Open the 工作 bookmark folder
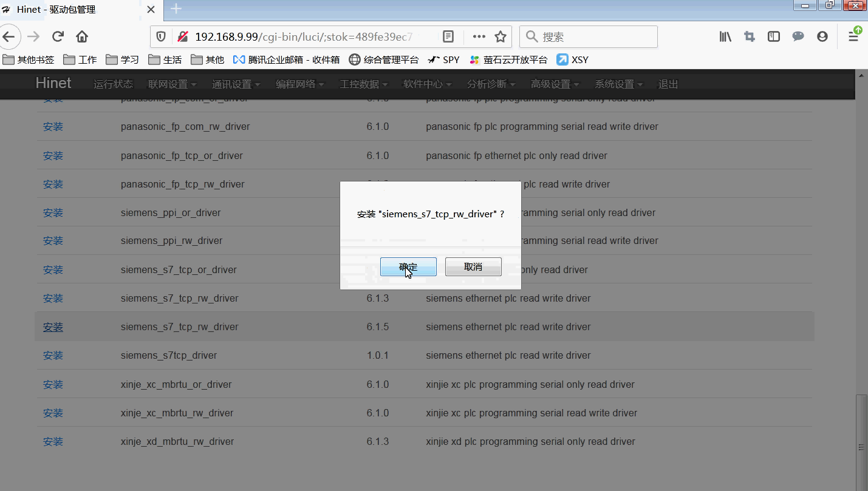This screenshot has height=491, width=868. click(81, 59)
